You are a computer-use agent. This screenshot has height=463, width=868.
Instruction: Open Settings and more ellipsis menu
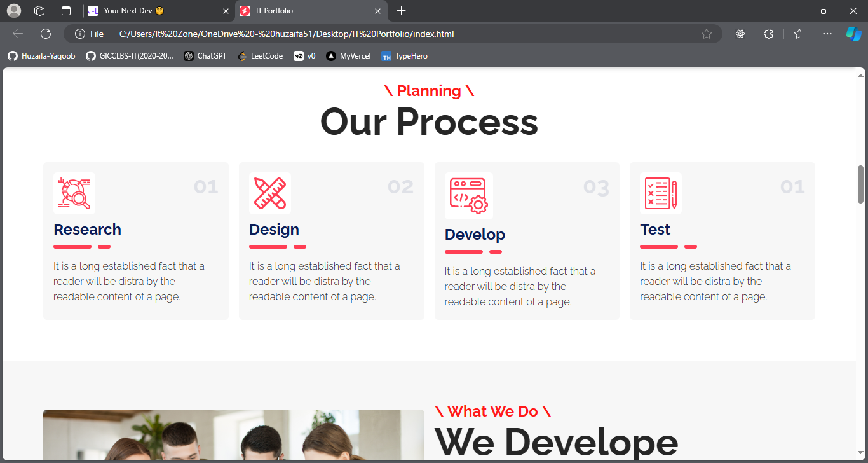827,34
